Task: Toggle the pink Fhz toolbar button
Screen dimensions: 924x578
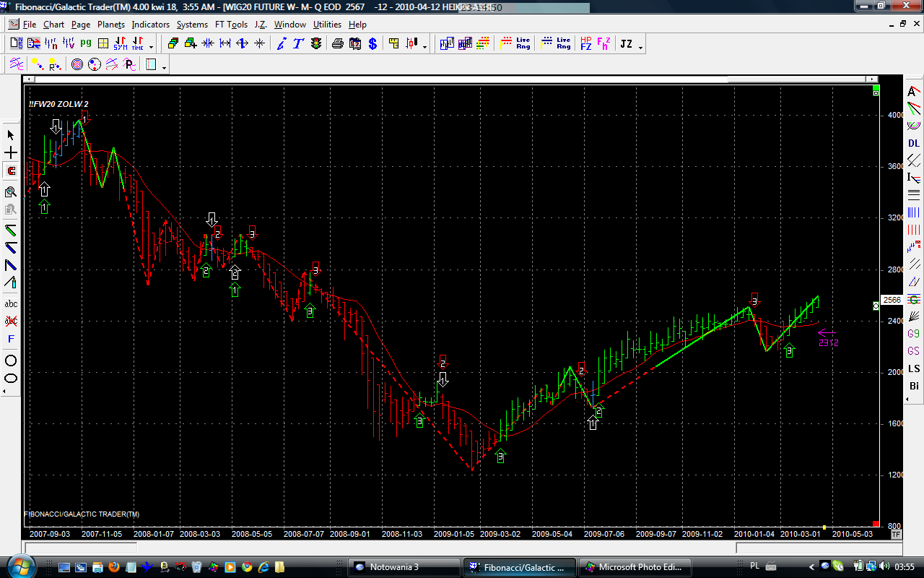Action: pyautogui.click(x=603, y=44)
